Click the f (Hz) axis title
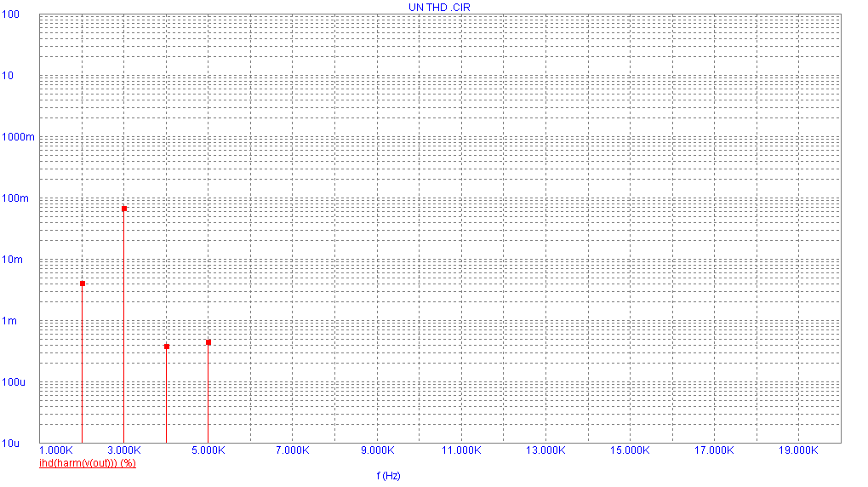Image resolution: width=868 pixels, height=487 pixels. (389, 475)
